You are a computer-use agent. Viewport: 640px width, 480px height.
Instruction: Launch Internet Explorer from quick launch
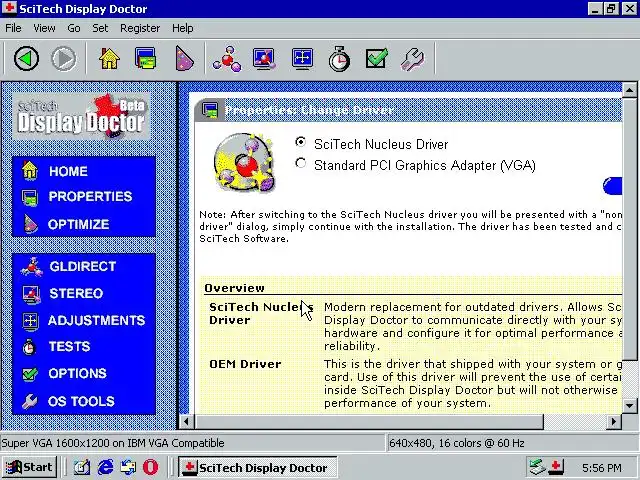[105, 467]
